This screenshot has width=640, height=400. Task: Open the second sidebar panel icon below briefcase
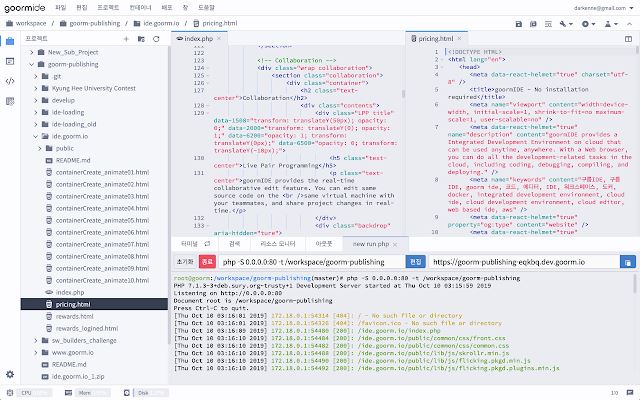[10, 61]
